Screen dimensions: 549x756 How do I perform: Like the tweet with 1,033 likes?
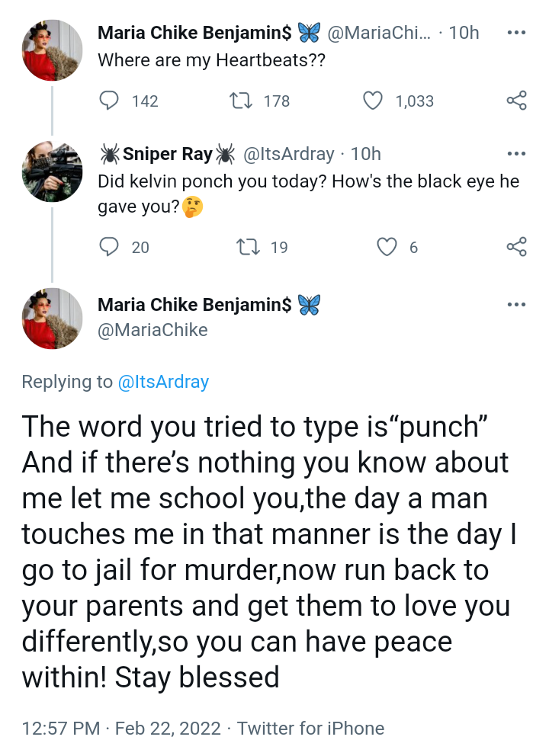(x=373, y=101)
